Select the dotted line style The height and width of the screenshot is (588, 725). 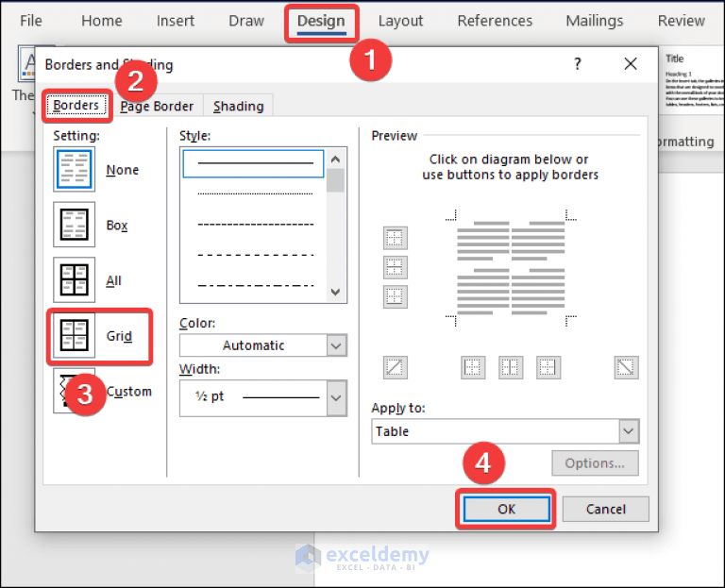pyautogui.click(x=253, y=193)
